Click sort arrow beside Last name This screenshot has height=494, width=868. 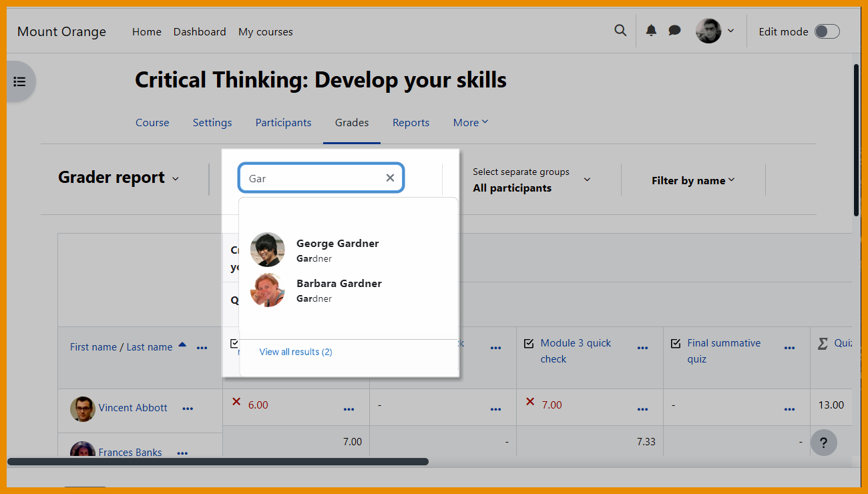(182, 346)
